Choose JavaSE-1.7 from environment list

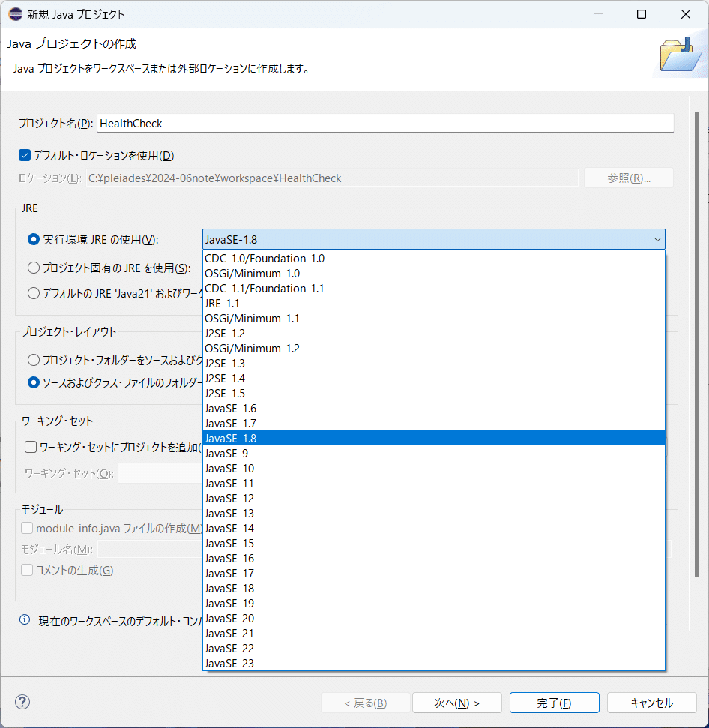click(433, 424)
